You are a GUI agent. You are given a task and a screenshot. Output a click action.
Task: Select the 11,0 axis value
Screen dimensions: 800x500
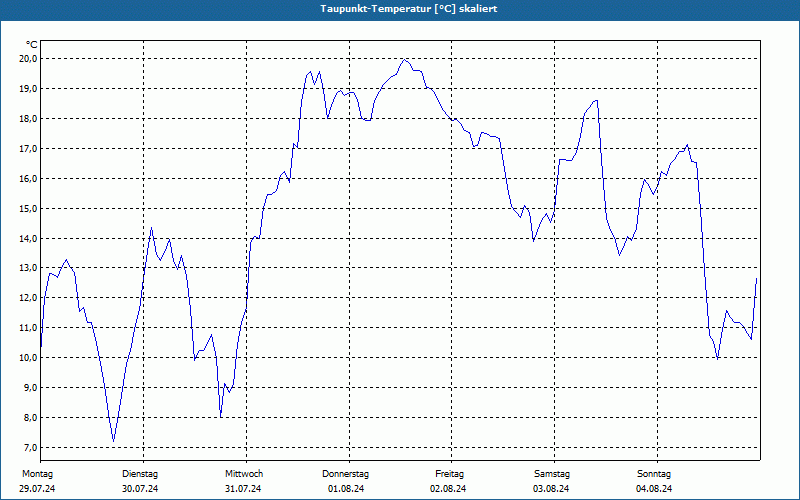pyautogui.click(x=29, y=328)
